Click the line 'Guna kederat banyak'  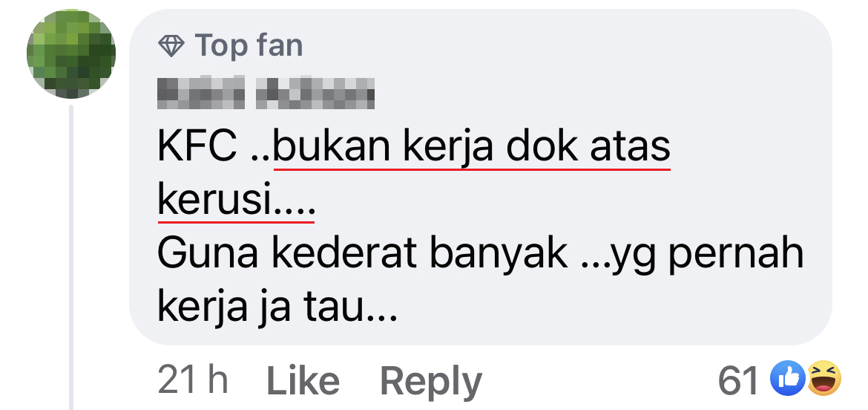coord(362,254)
